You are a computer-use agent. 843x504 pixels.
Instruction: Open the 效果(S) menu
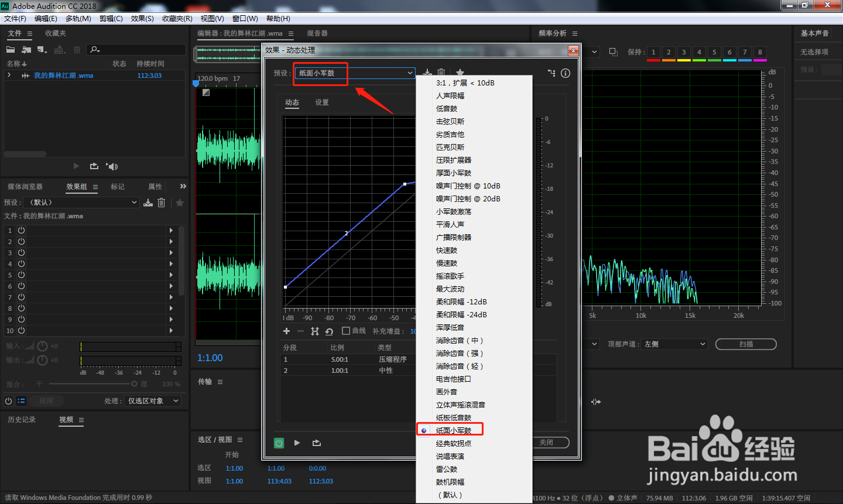(142, 19)
